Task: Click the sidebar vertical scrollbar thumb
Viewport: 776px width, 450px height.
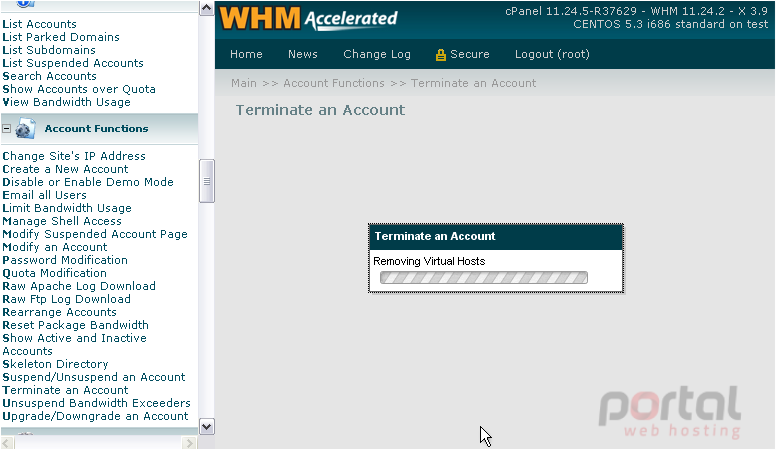Action: click(x=206, y=181)
